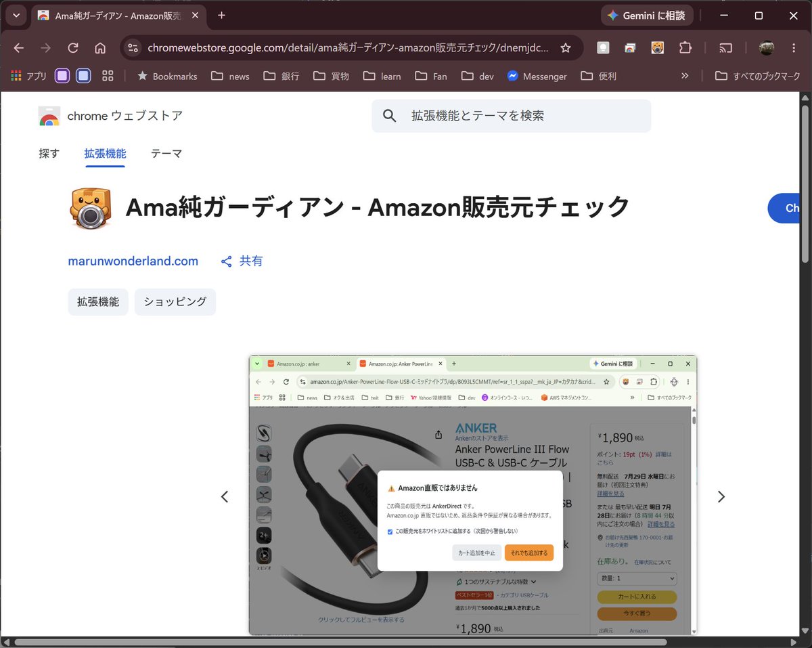Image resolution: width=812 pixels, height=648 pixels.
Task: Open the marunwonderland.com publisher link
Action: (133, 261)
